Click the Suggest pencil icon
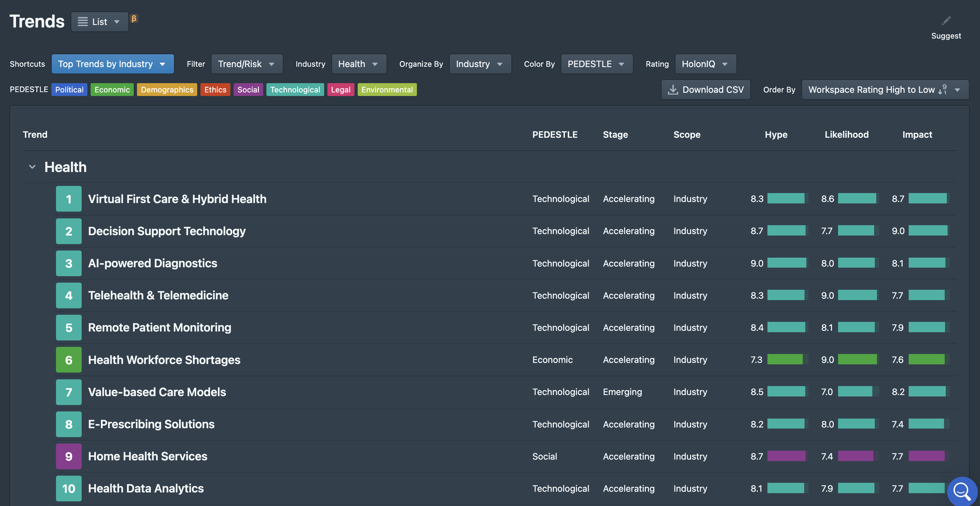Viewport: 980px width, 506px height. tap(946, 21)
